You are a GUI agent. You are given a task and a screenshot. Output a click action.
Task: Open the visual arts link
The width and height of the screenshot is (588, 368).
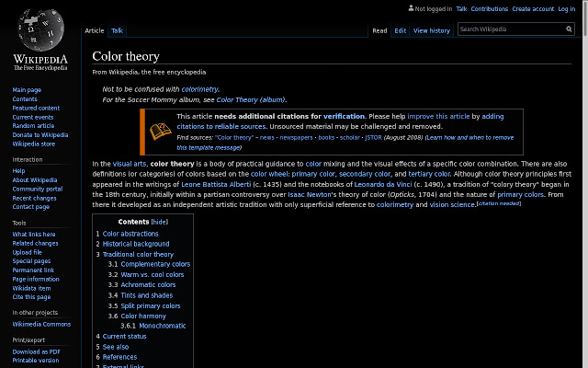click(x=130, y=164)
